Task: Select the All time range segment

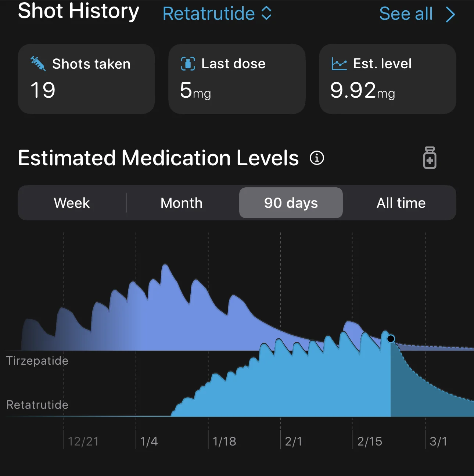Action: tap(401, 203)
